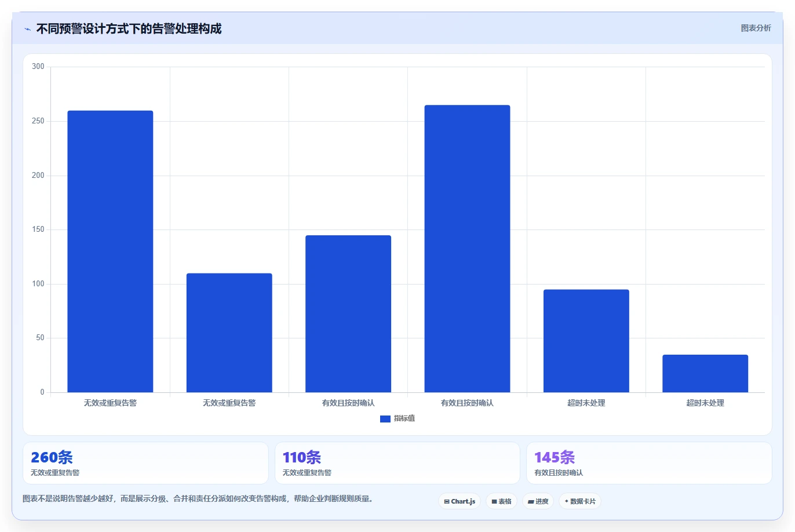Click the y-axis label 100
This screenshot has width=795, height=532.
[x=38, y=284]
